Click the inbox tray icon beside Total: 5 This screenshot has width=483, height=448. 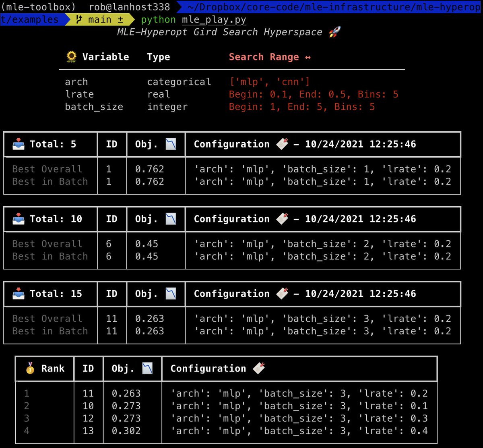coord(19,144)
